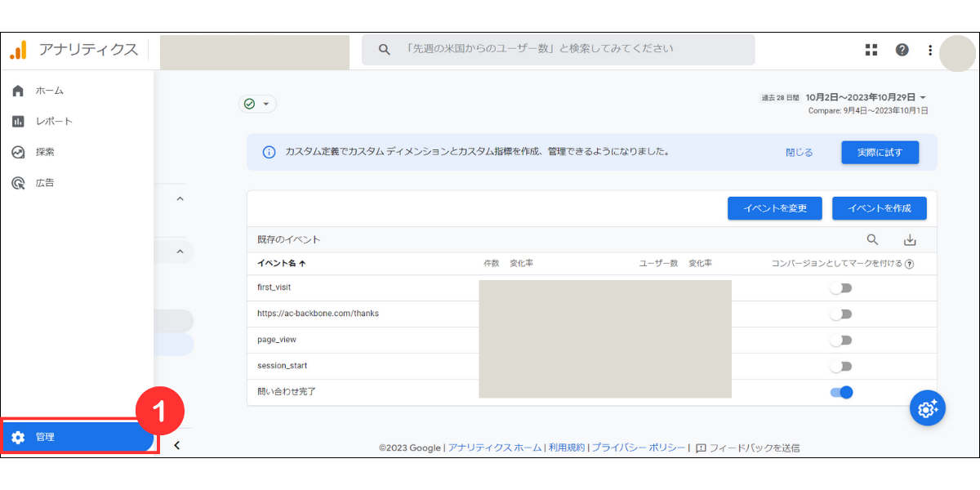Click the admin gear icon
Image resolution: width=980 pixels, height=490 pixels.
(18, 437)
